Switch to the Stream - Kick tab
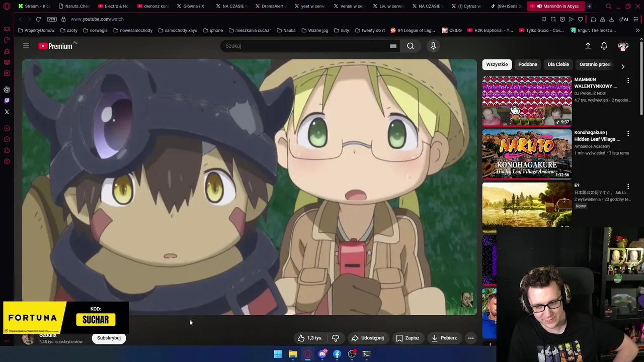The image size is (644, 362). tap(34, 6)
